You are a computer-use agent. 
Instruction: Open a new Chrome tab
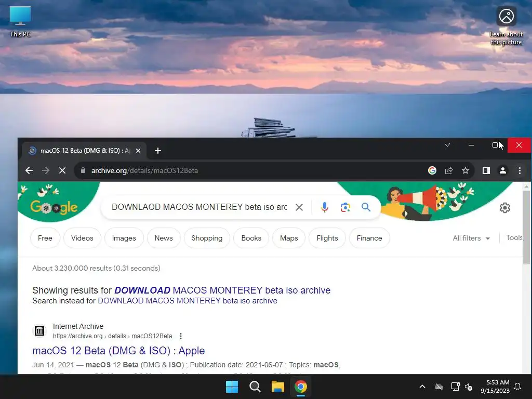(x=158, y=151)
